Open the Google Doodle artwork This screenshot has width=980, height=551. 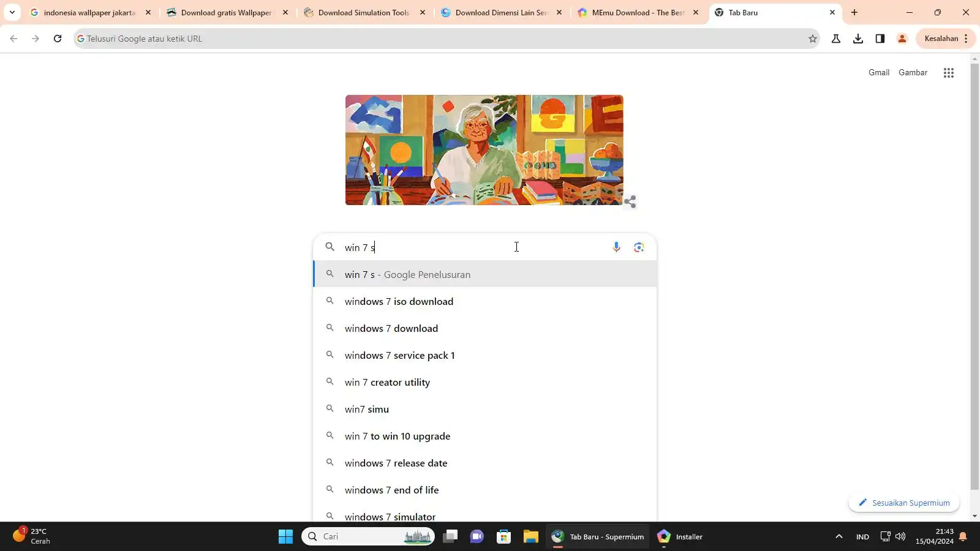coord(484,150)
